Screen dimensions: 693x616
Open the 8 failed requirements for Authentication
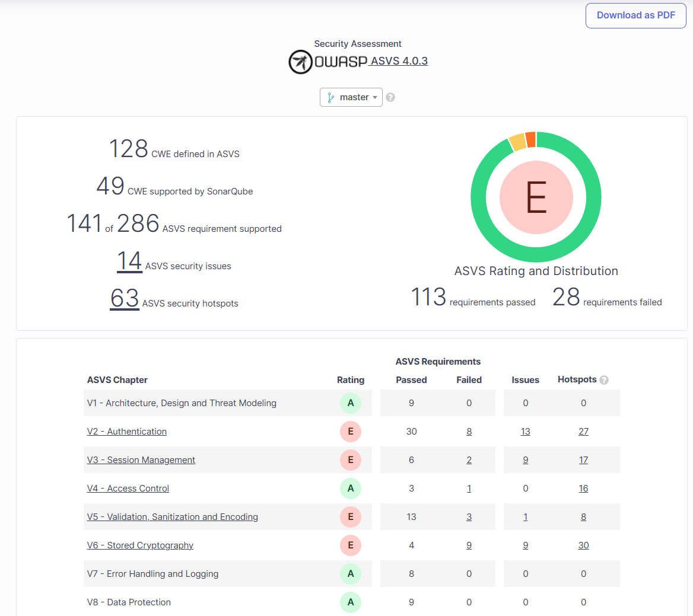point(469,432)
